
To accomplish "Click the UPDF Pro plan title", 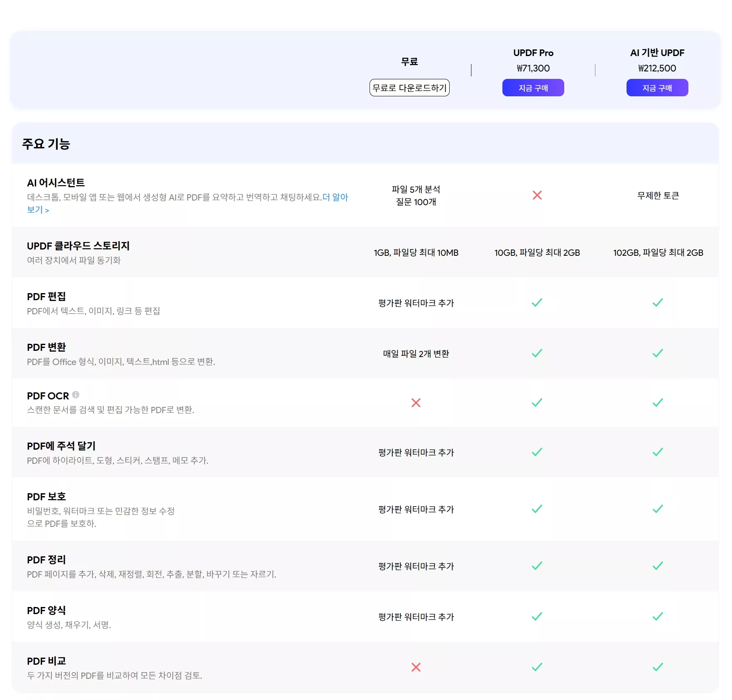I will 533,53.
